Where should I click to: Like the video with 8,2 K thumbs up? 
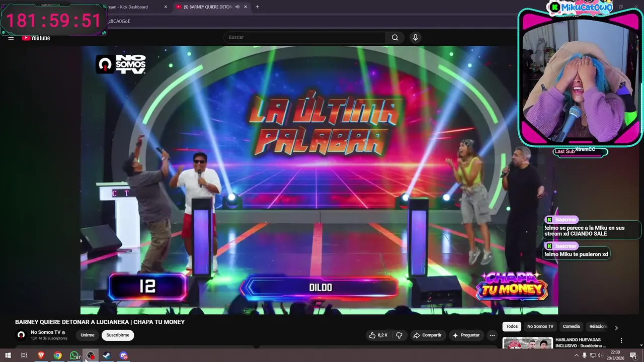(378, 335)
